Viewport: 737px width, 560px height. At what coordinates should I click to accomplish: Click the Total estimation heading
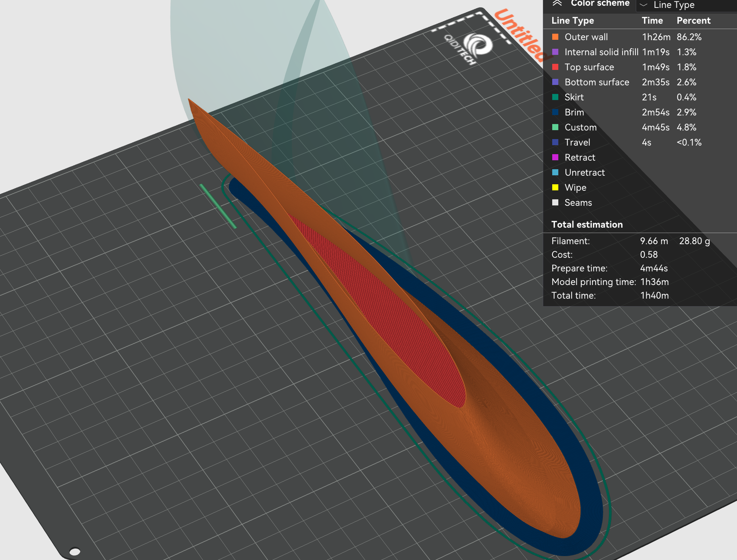(587, 224)
